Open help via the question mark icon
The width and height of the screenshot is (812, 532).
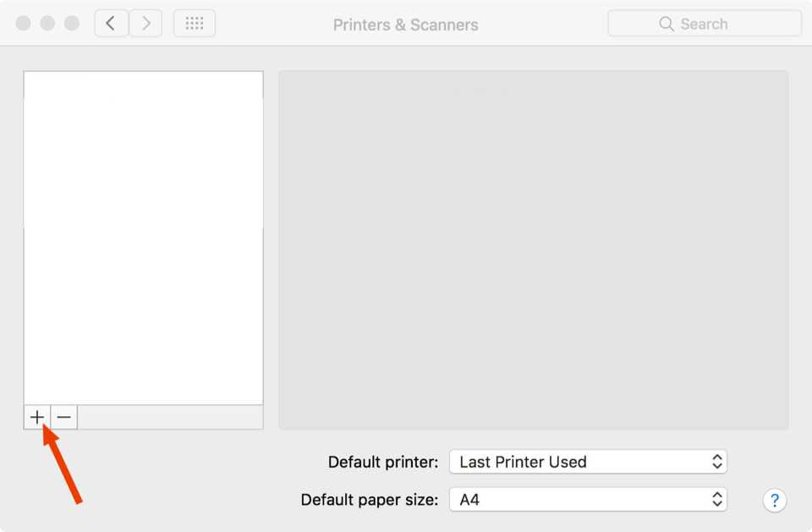(774, 501)
